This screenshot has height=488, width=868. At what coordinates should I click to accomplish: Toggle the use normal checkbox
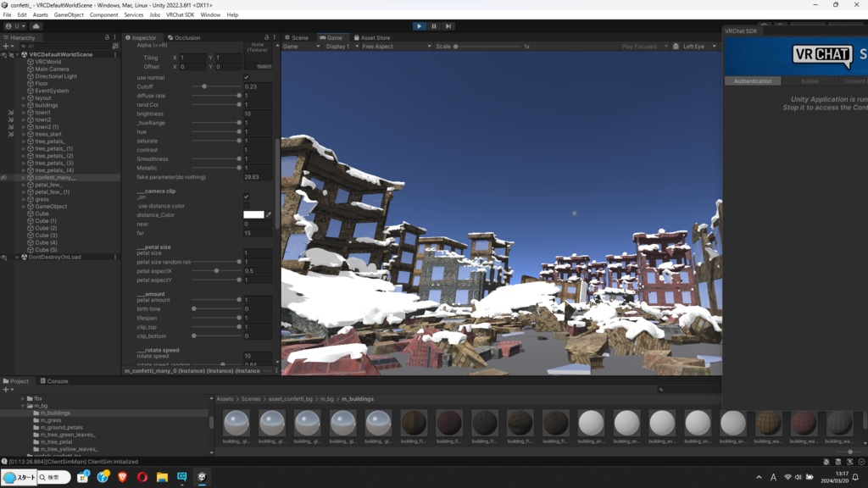coord(247,77)
